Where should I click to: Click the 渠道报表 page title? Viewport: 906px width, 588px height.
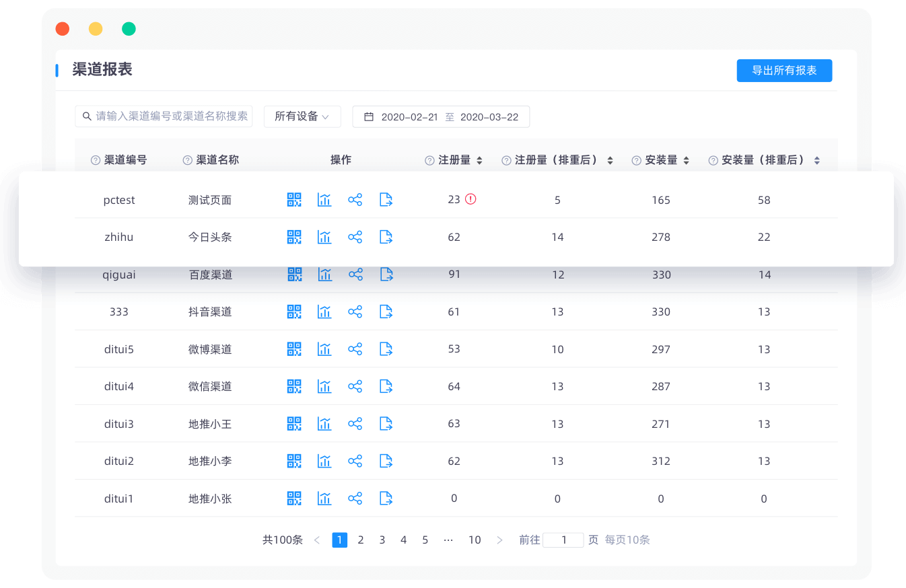(x=102, y=69)
